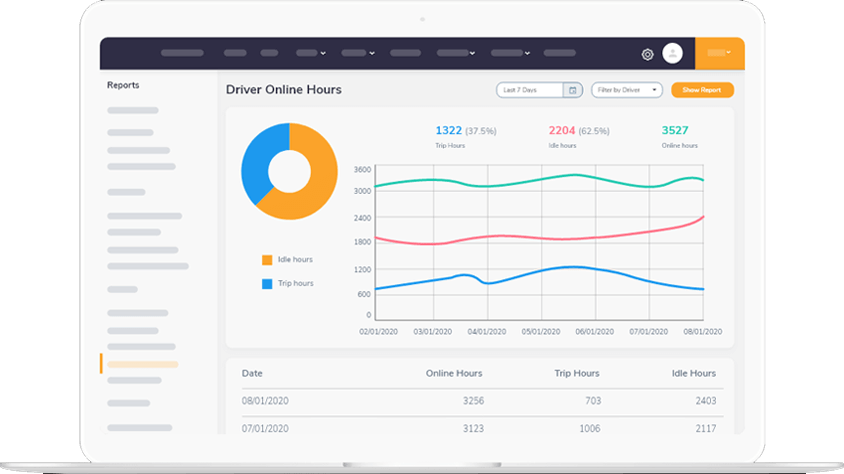Click the Driver Online Hours page title

click(284, 89)
